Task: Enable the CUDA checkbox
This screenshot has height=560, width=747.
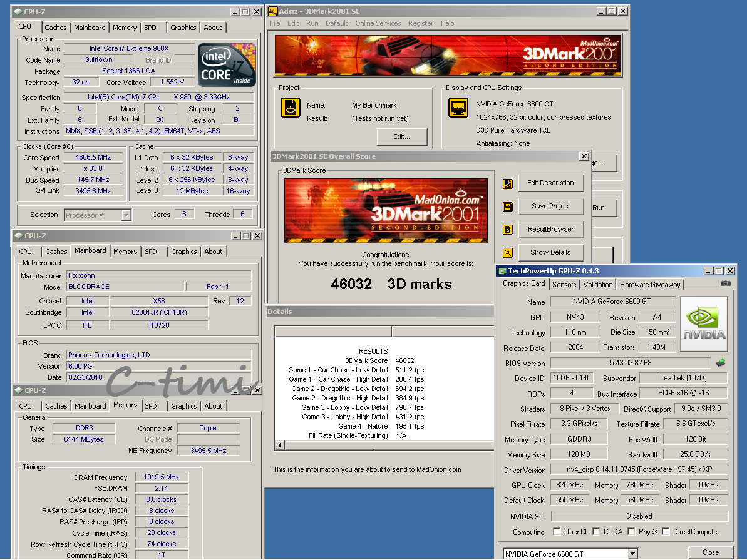Action: pos(596,531)
